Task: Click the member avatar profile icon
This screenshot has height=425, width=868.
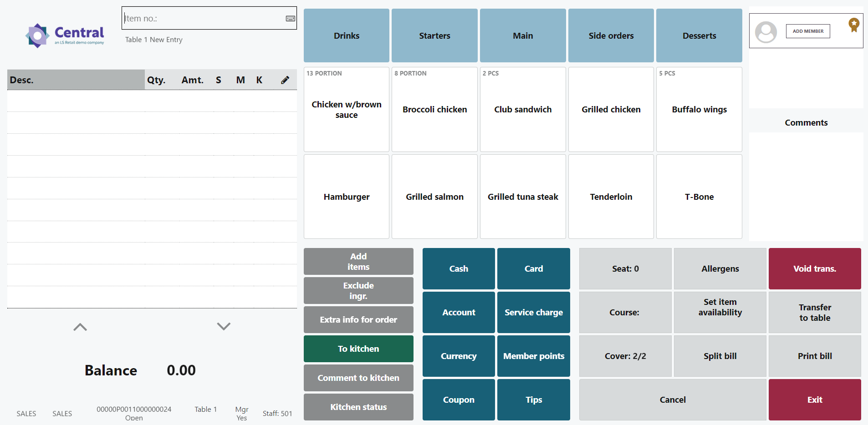Action: [x=766, y=32]
